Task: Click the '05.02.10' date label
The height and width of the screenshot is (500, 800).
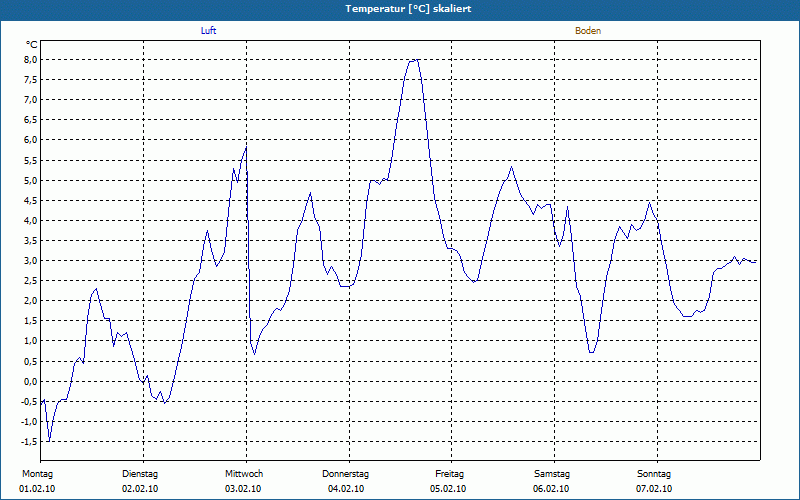Action: tap(448, 489)
